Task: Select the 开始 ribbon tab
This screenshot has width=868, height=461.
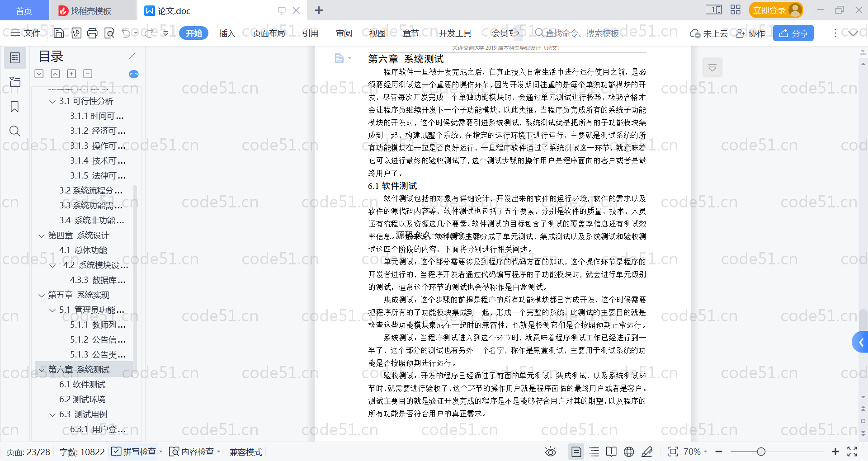Action: pyautogui.click(x=193, y=33)
